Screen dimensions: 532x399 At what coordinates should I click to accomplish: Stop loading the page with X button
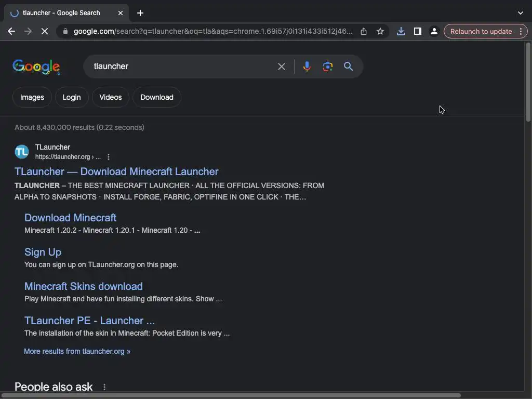(45, 32)
